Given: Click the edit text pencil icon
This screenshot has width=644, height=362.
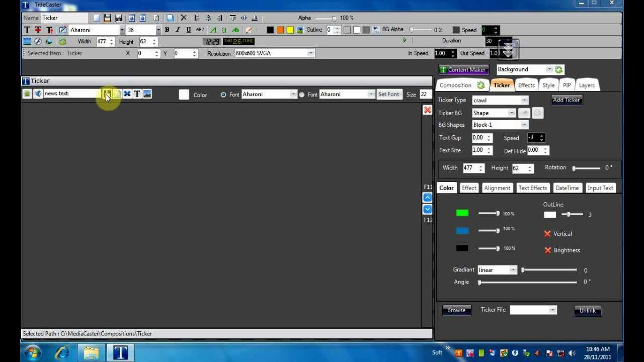Looking at the screenshot, I should 62,30.
